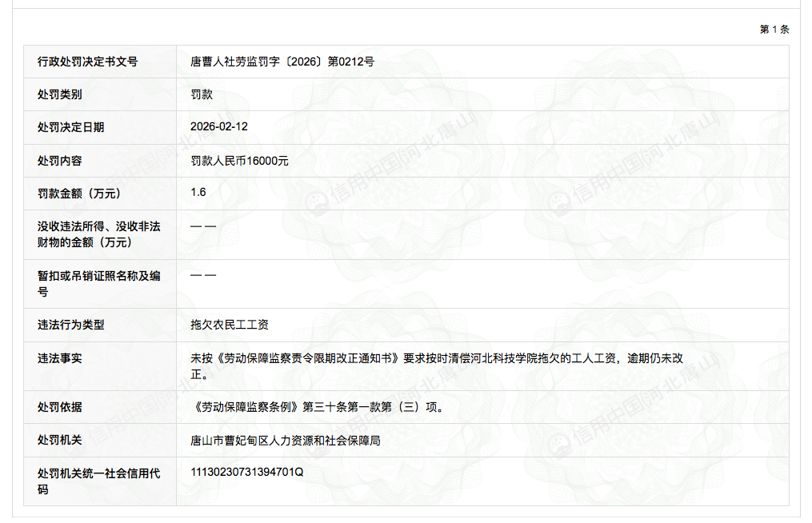Select the 处罚机关 label cell

[59, 441]
